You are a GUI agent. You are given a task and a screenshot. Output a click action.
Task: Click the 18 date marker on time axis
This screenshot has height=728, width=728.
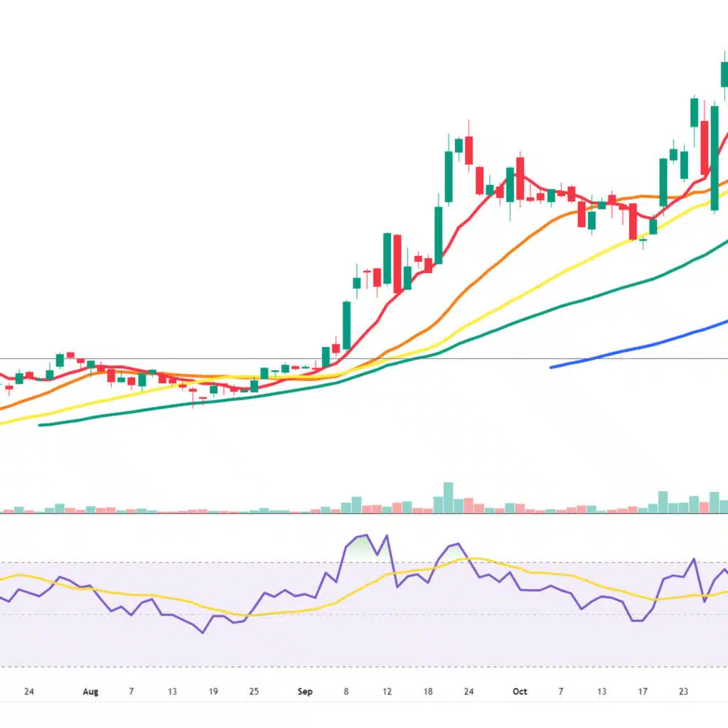pyautogui.click(x=427, y=691)
